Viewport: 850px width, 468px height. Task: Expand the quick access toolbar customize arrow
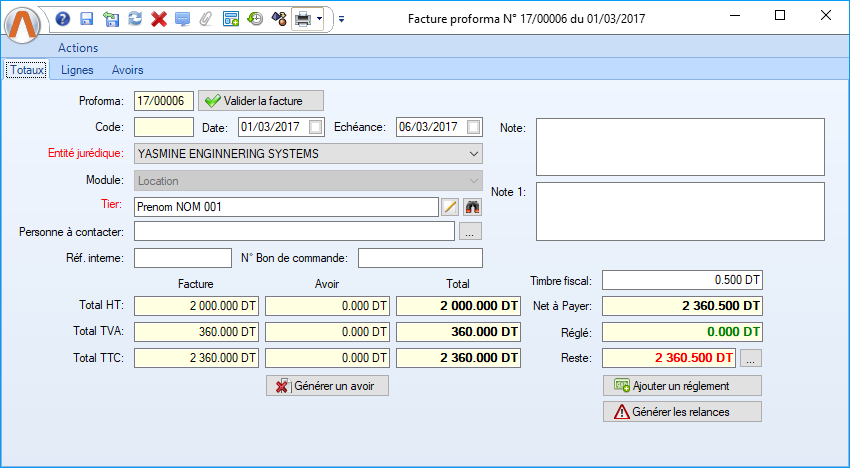(x=341, y=19)
